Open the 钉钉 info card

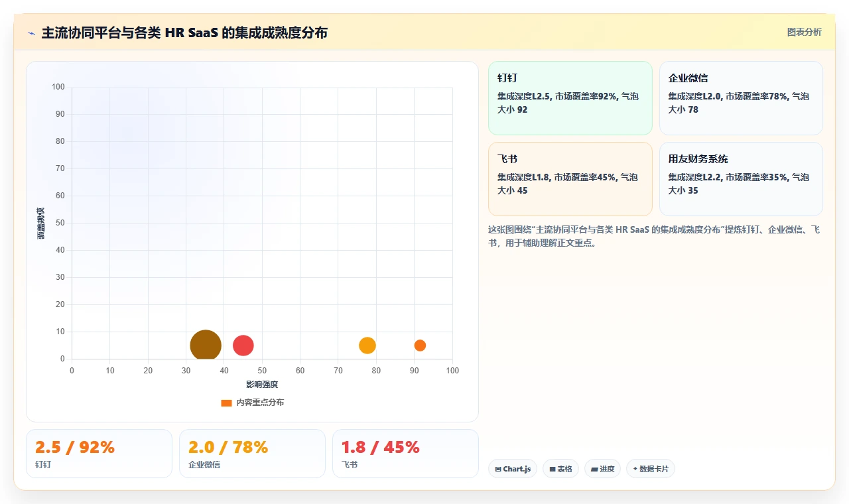[570, 98]
